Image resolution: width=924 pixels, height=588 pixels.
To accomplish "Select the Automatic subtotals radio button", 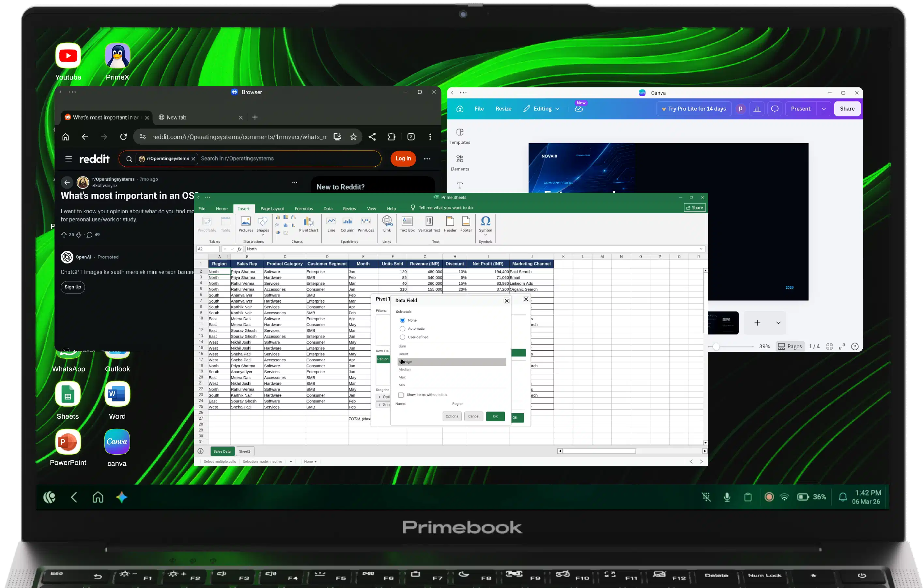I will tap(403, 329).
